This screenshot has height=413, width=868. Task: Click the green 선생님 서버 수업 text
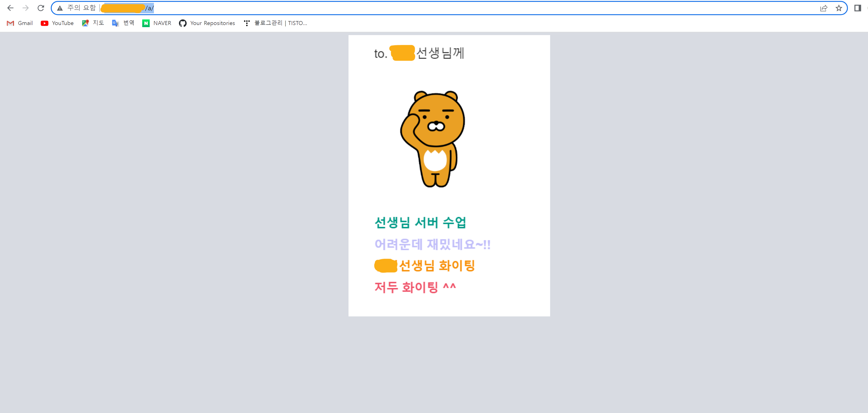coord(420,222)
